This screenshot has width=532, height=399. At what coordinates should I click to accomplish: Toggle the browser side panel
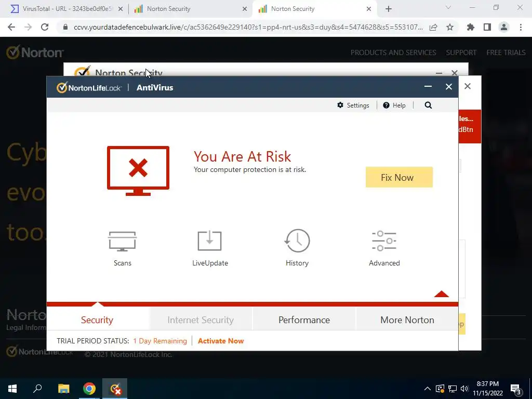pyautogui.click(x=487, y=27)
